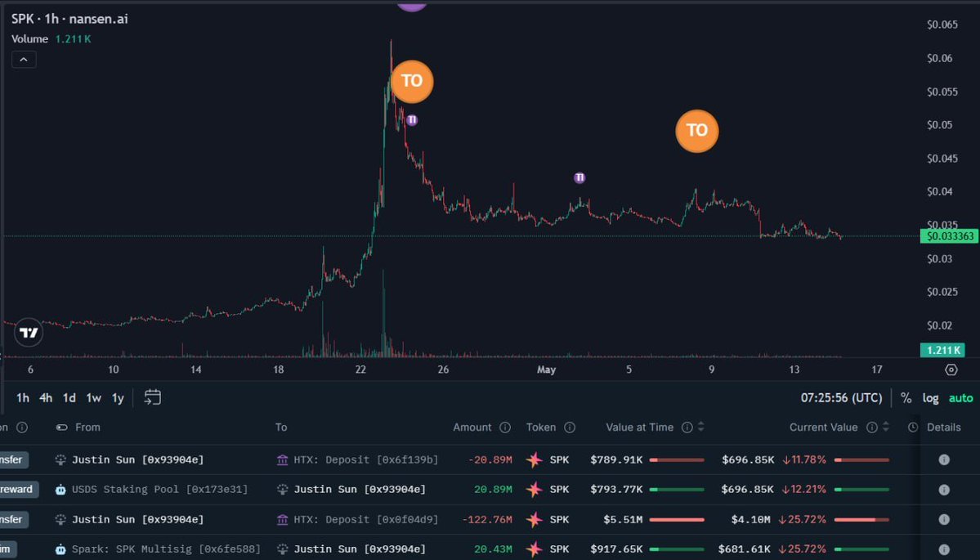Click the $0.033363 current price label
This screenshot has height=560, width=980.
[x=950, y=236]
